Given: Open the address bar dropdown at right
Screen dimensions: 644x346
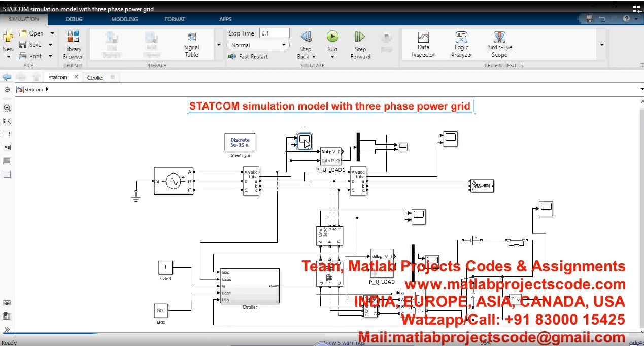Looking at the screenshot, I should (641, 90).
